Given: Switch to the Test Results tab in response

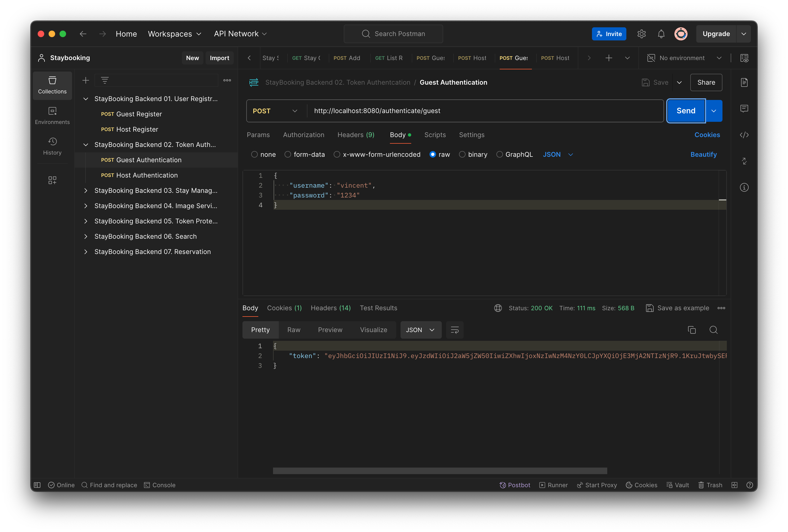Looking at the screenshot, I should click(378, 308).
